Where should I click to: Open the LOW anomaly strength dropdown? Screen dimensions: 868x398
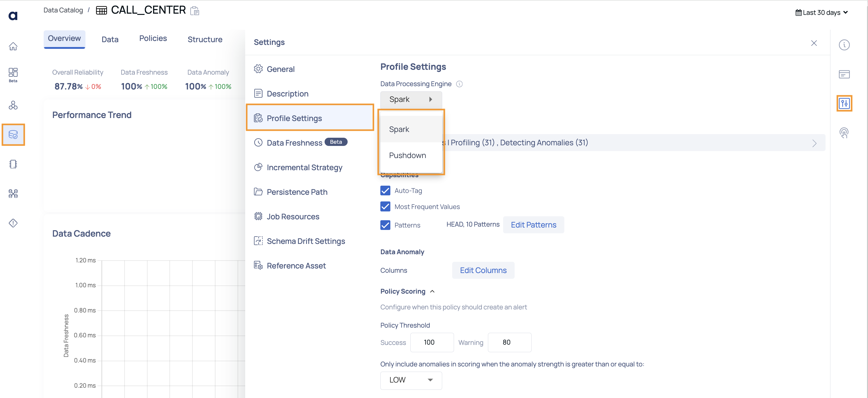(x=411, y=380)
